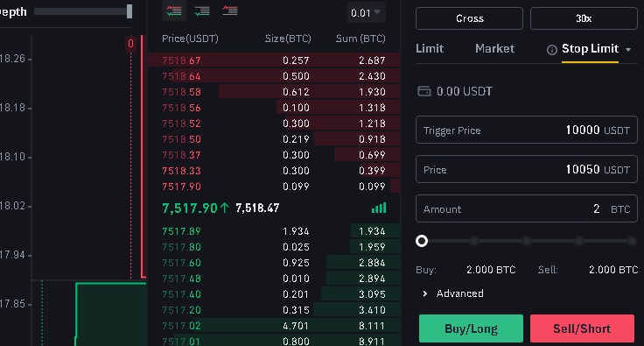The width and height of the screenshot is (644, 346).
Task: Switch to the Limit order tab
Action: pyautogui.click(x=430, y=48)
